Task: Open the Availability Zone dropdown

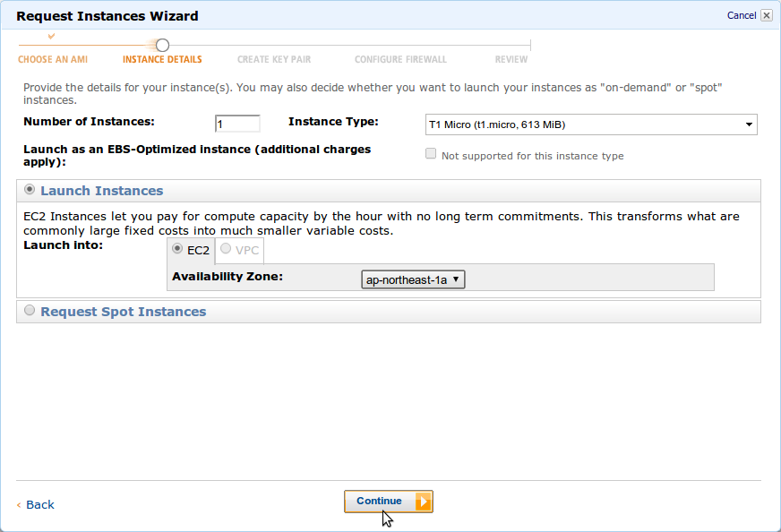Action: (413, 279)
